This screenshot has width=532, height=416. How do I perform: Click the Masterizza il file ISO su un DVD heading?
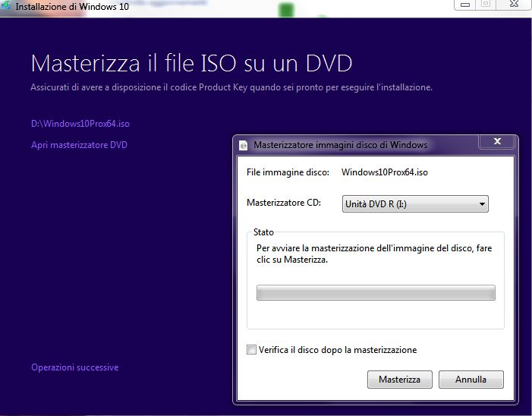(x=192, y=63)
